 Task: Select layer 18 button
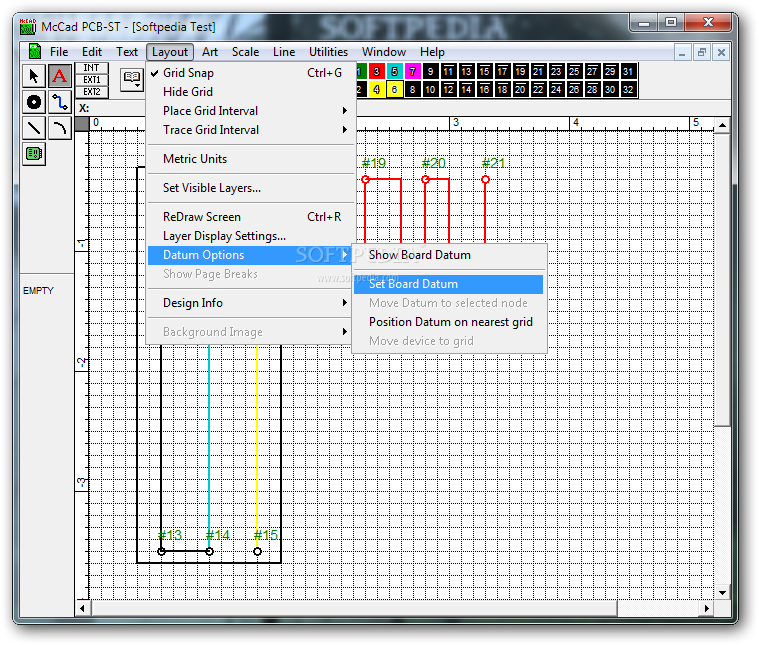coord(502,90)
